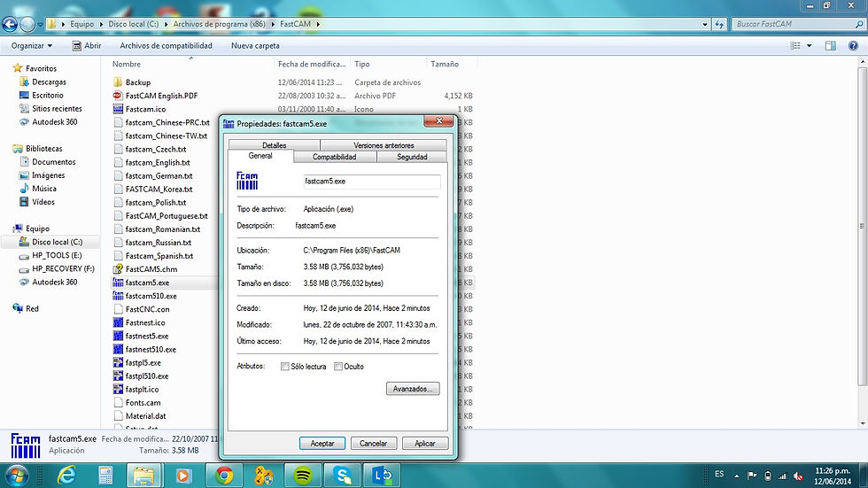Click the FastCAM English.PDF file icon

tap(117, 96)
